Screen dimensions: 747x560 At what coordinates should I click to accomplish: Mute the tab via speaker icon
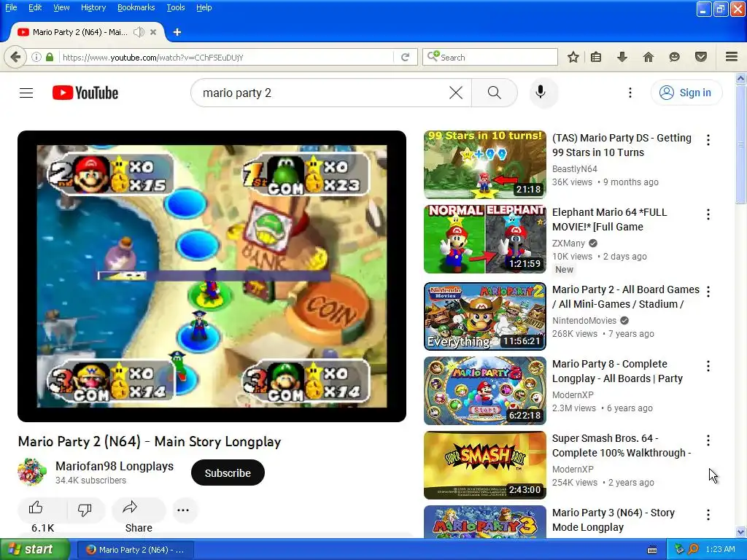(139, 32)
